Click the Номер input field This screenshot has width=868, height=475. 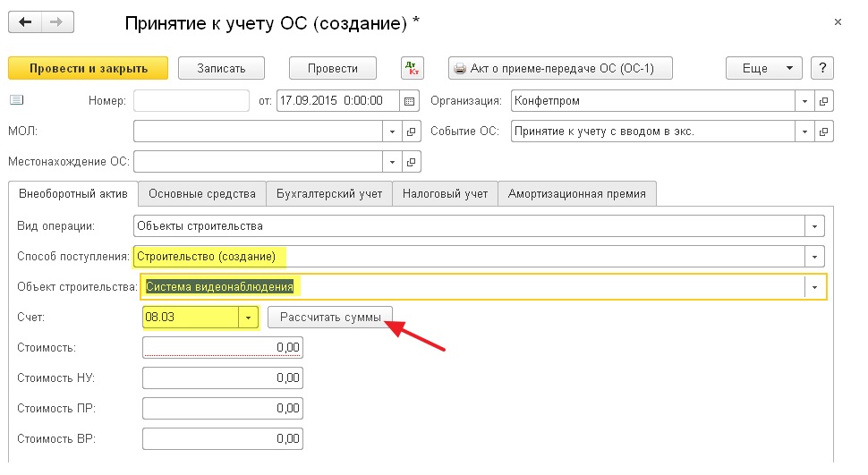[x=191, y=101]
